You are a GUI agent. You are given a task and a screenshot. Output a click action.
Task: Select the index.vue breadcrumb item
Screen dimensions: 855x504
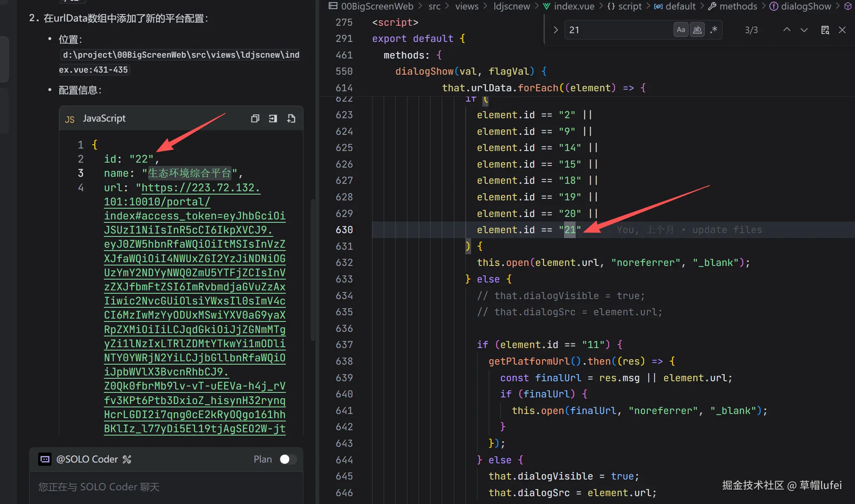(x=574, y=6)
